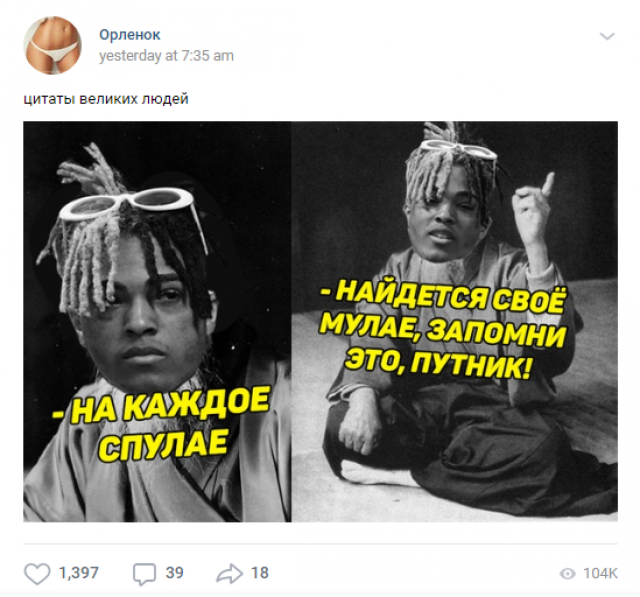Open the right meme image with raised finger
Screen dimensions: 640x597
point(455,322)
